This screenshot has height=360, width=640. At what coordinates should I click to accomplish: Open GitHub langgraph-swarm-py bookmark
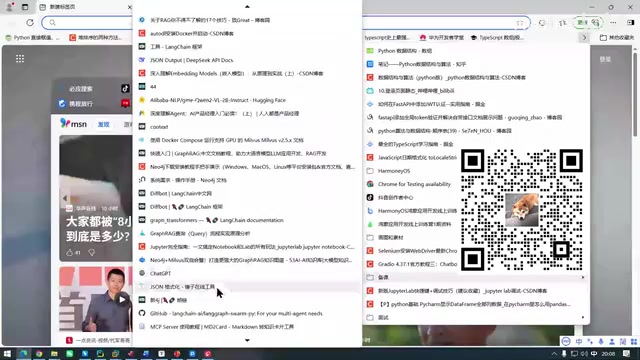(247, 313)
